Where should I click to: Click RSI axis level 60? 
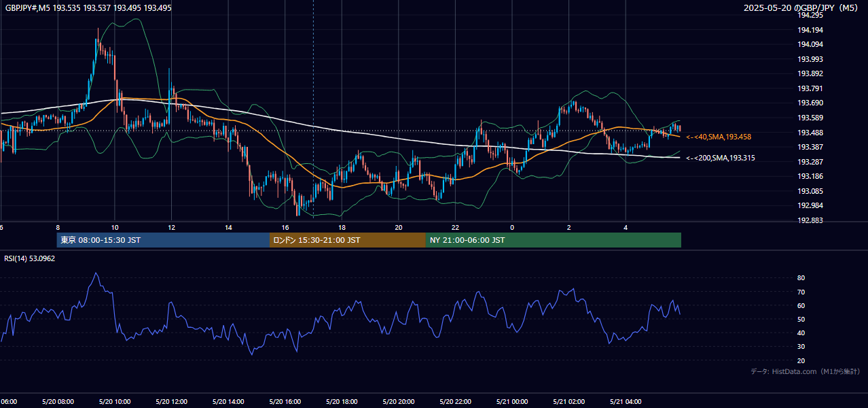click(x=801, y=305)
